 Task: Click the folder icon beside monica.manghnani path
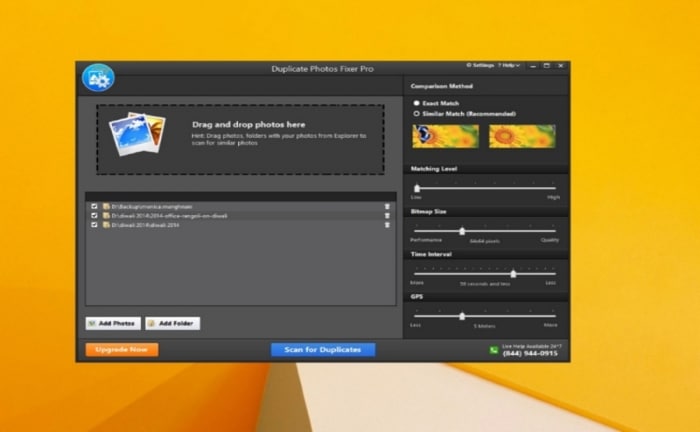106,207
